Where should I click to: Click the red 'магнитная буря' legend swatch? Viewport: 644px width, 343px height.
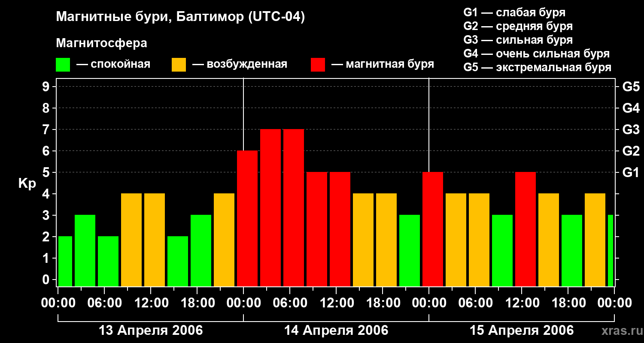(x=318, y=65)
